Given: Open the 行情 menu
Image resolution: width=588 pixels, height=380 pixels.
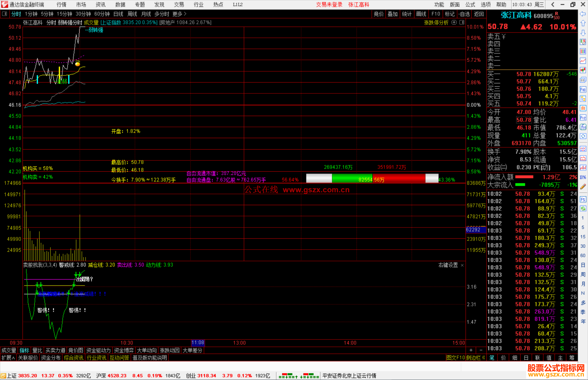Looking at the screenshot, I should [62, 5].
